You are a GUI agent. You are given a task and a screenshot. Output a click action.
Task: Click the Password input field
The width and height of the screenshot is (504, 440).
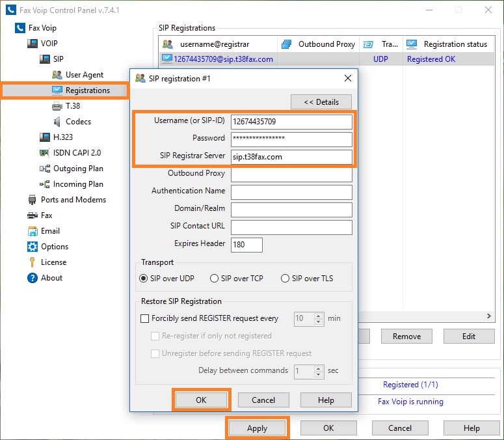tap(291, 139)
